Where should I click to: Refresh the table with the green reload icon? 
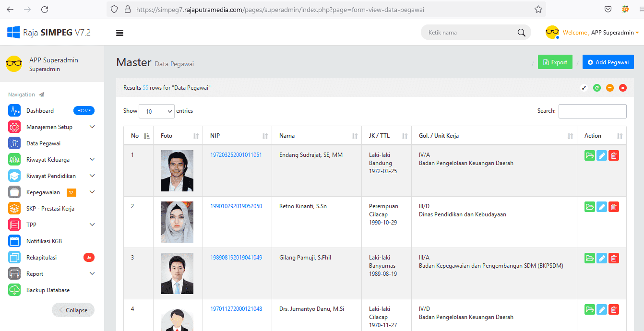tap(596, 88)
